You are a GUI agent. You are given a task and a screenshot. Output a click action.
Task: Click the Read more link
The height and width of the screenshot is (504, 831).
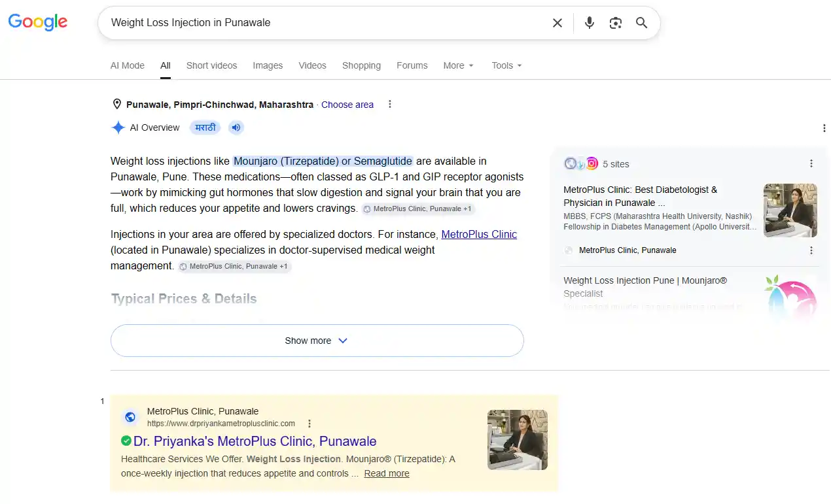click(387, 474)
